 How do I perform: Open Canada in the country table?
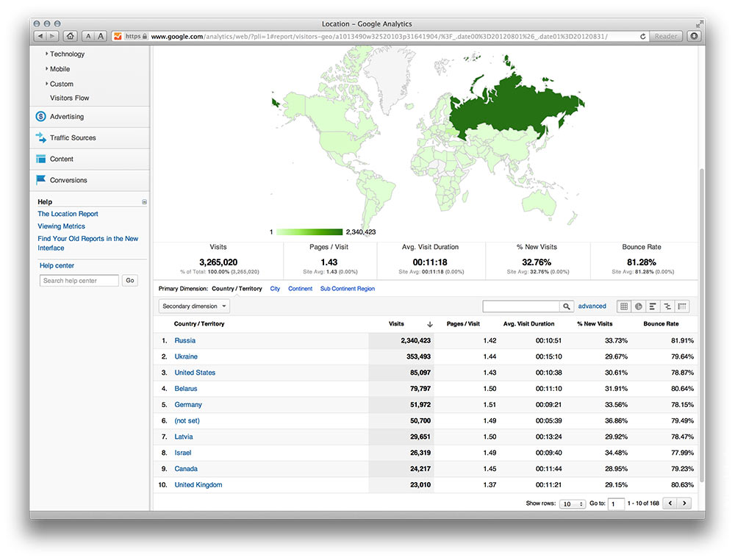pos(186,469)
